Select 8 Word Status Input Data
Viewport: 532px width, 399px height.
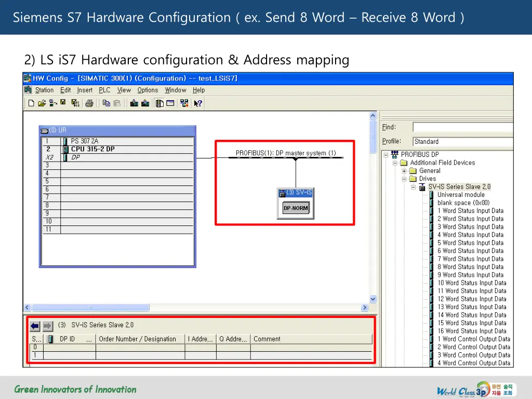pos(470,267)
